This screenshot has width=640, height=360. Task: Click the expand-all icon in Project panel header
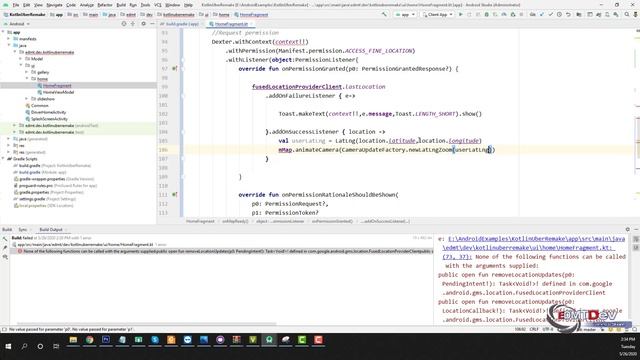[133, 24]
